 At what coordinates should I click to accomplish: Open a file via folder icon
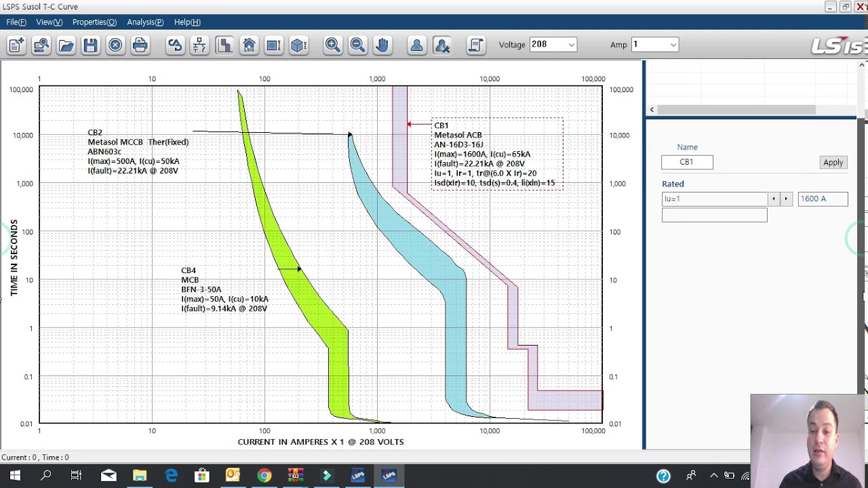[66, 45]
